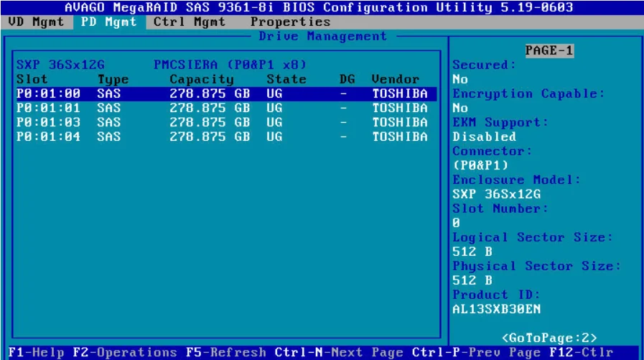
Task: Click the F5-Refresh hint
Action: click(226, 353)
